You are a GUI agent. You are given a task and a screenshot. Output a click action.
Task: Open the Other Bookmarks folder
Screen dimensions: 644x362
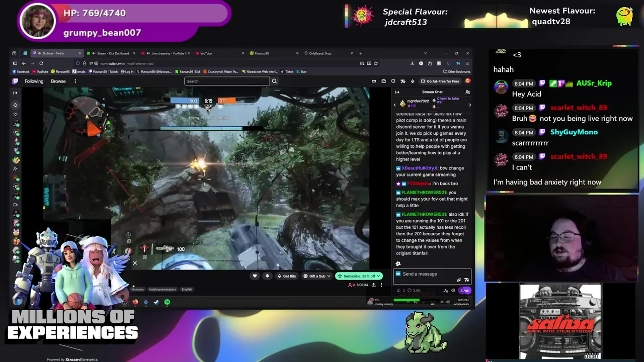pos(457,71)
